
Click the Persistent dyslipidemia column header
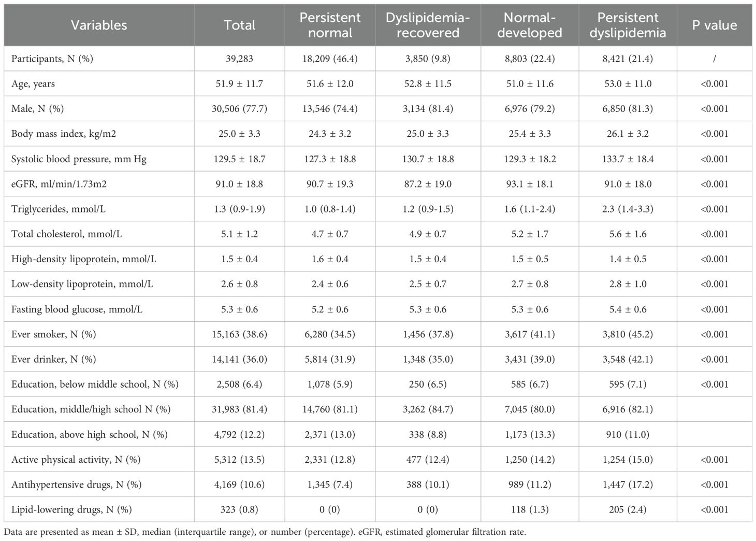pyautogui.click(x=628, y=25)
